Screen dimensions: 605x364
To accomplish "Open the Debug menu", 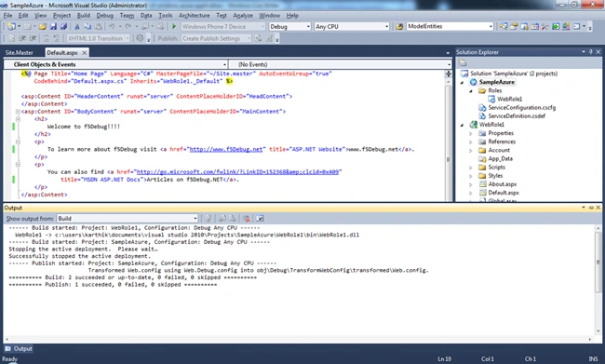I will [x=105, y=16].
